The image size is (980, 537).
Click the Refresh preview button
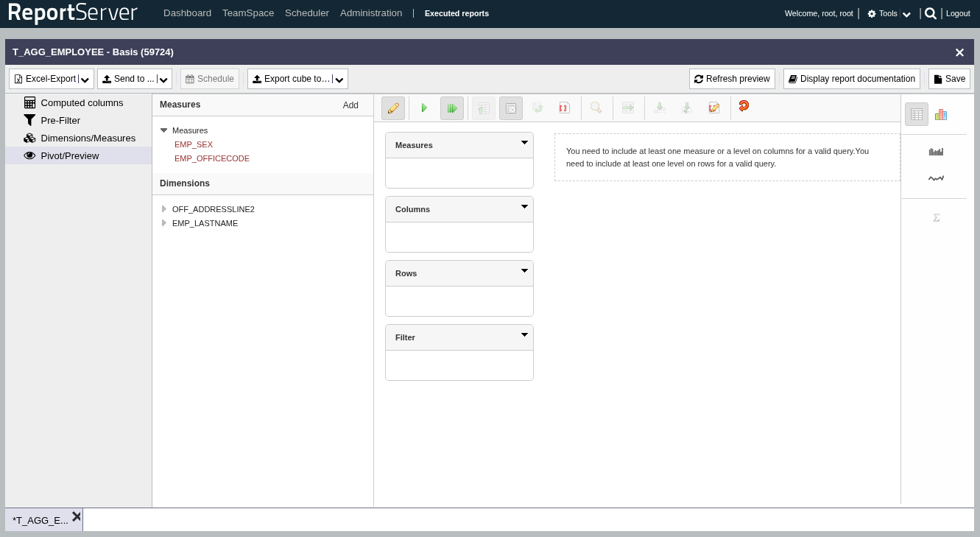(x=732, y=79)
